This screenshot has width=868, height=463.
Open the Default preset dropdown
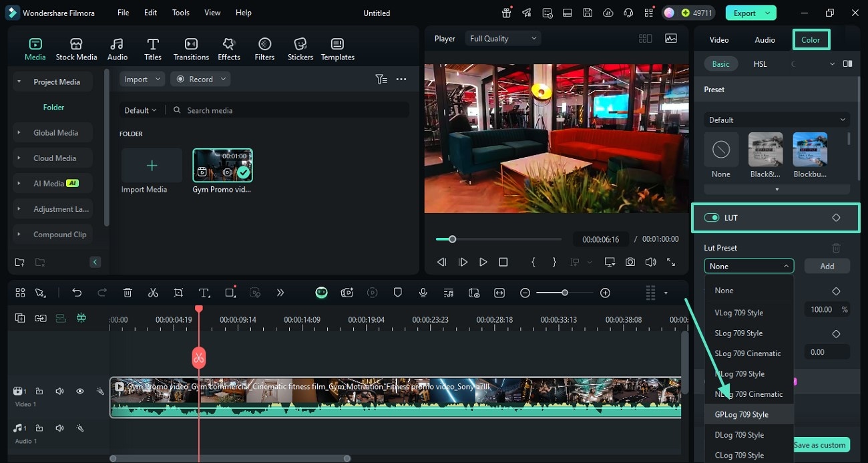click(777, 120)
